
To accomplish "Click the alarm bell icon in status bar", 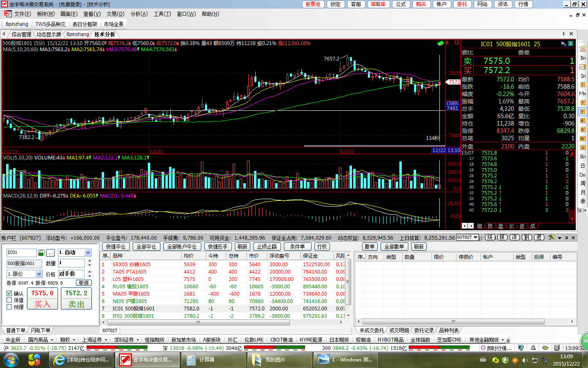I will [533, 348].
